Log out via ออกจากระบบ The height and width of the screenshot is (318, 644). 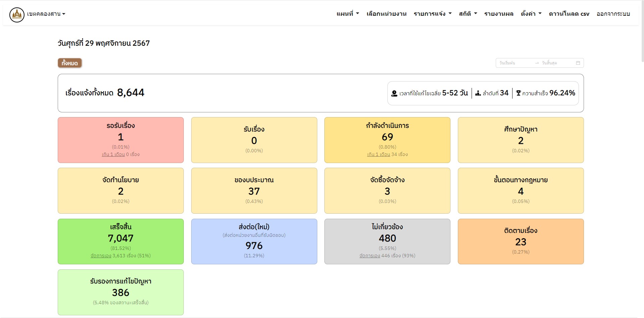pyautogui.click(x=613, y=14)
